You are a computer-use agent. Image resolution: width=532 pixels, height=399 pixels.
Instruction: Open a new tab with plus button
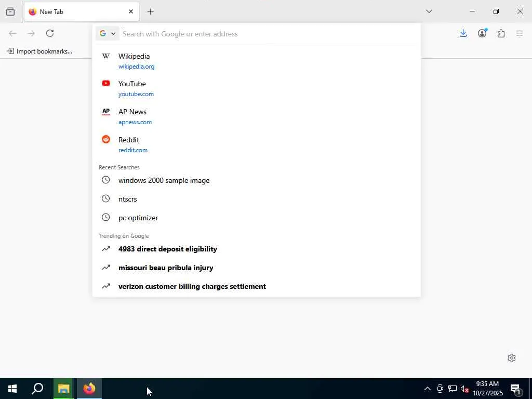pos(150,12)
